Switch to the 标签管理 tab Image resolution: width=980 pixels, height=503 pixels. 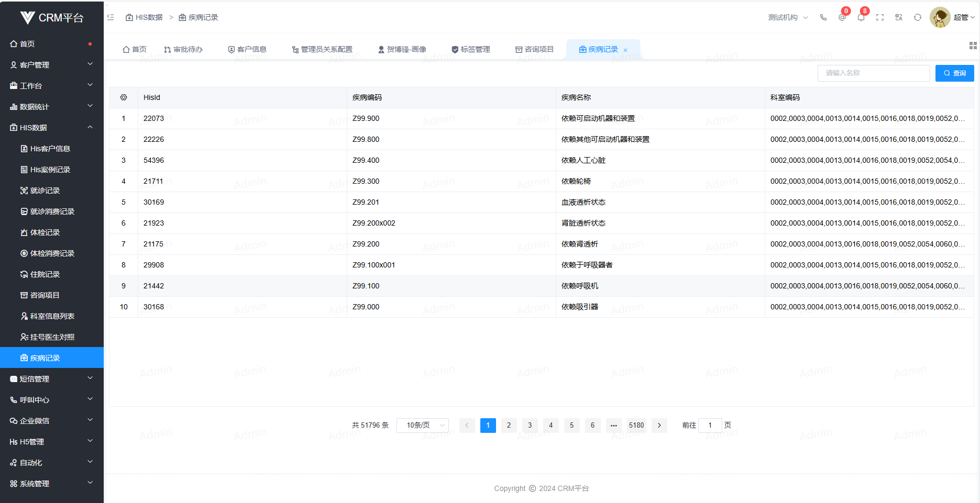click(471, 49)
